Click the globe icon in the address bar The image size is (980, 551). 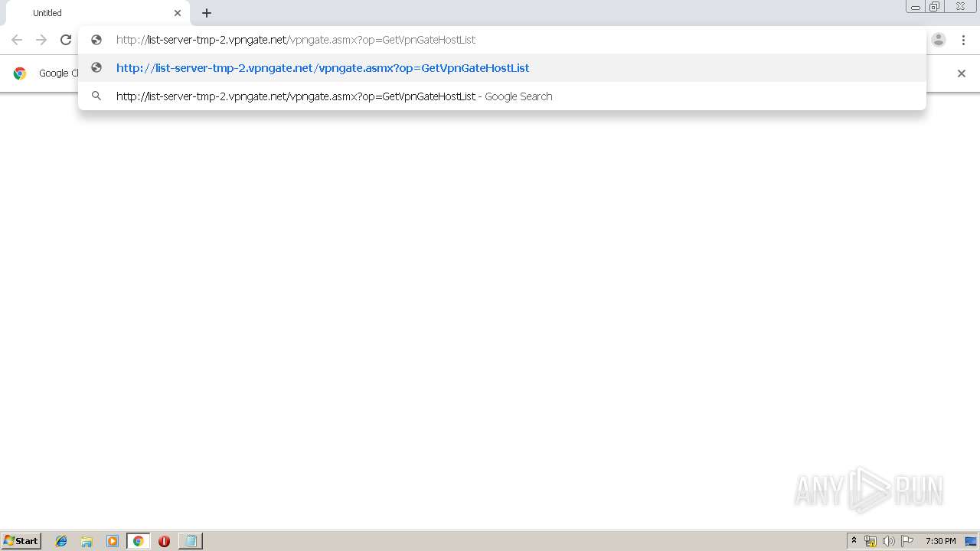coord(96,40)
